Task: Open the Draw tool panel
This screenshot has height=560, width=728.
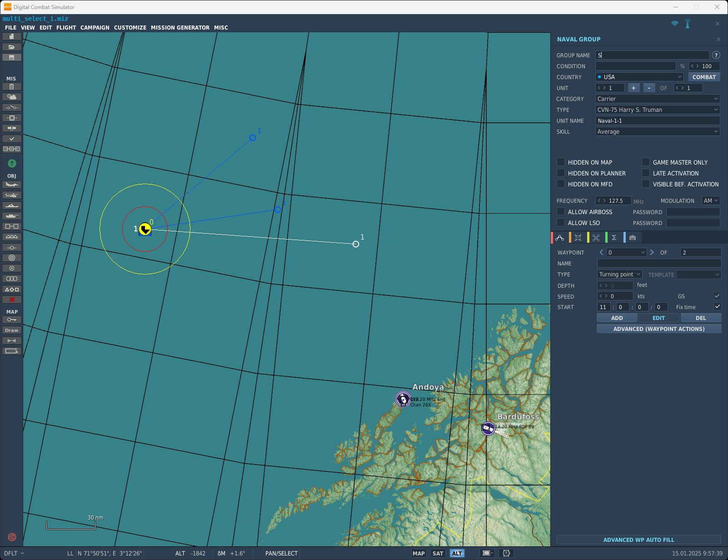Action: [x=12, y=330]
